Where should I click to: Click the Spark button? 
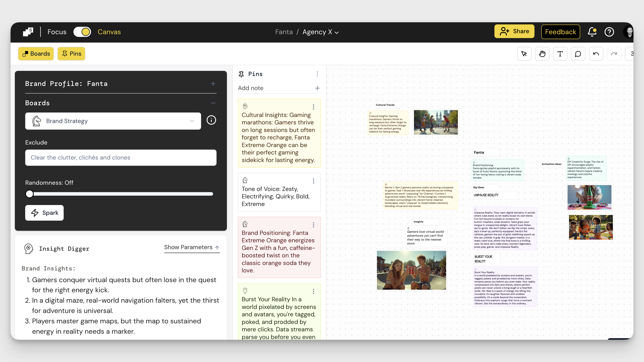tap(45, 213)
